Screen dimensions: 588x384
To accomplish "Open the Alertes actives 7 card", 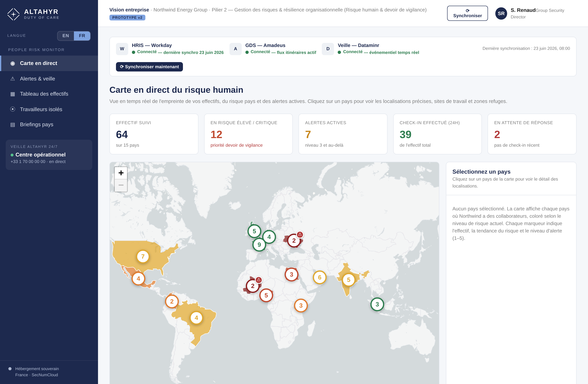I will tap(343, 134).
